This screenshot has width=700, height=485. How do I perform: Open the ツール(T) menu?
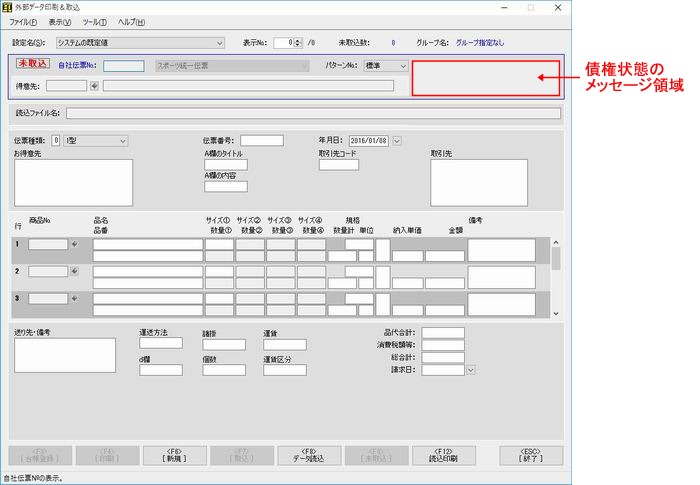(x=95, y=22)
